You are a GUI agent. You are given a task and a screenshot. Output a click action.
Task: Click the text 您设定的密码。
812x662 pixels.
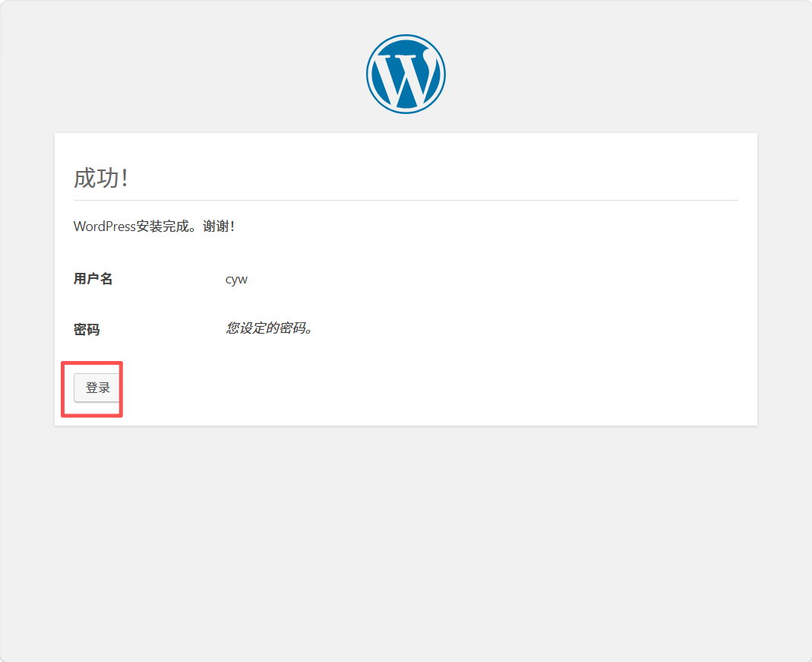[270, 328]
